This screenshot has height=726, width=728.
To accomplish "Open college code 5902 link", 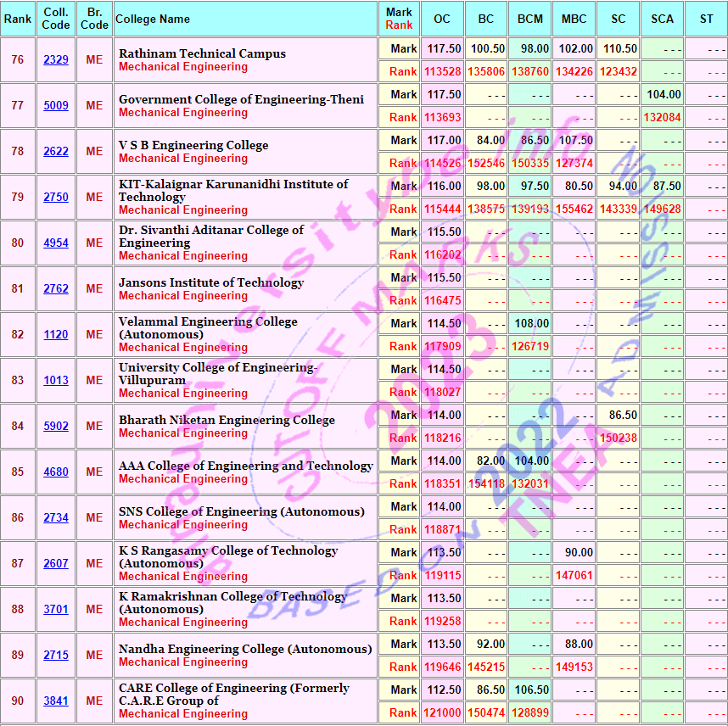I will pyautogui.click(x=56, y=427).
